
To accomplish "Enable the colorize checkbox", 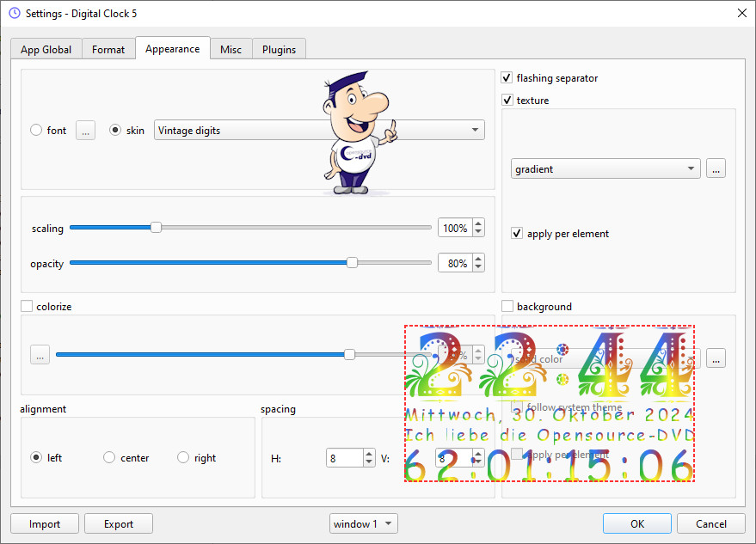I will (27, 306).
